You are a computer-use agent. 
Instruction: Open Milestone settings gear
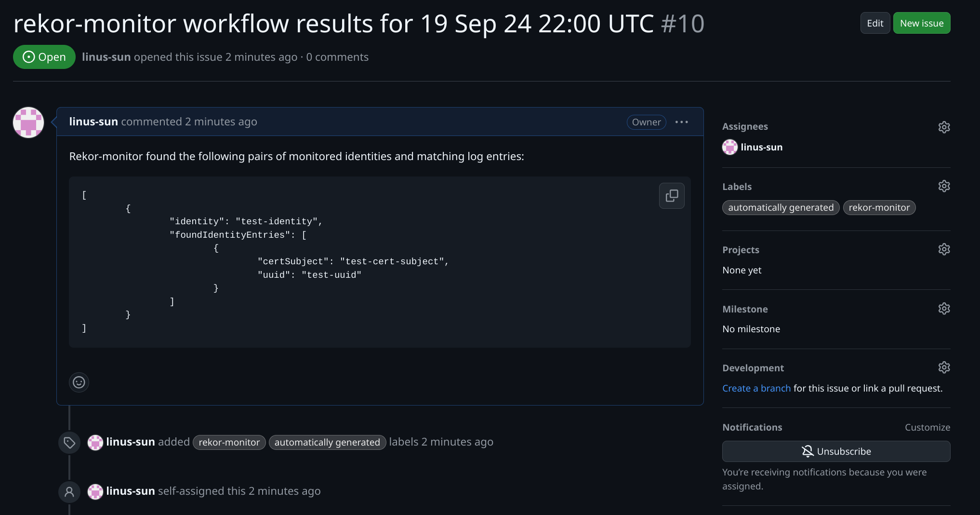pyautogui.click(x=944, y=309)
